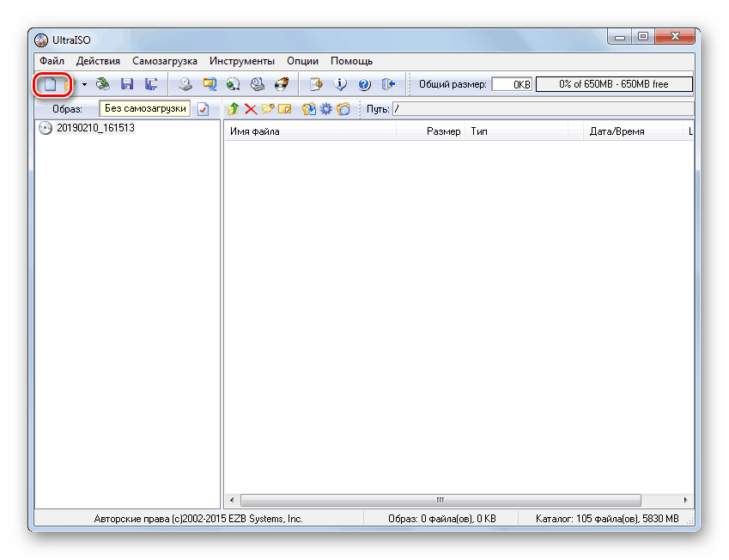
Task: Open the Инструменты menu
Action: (242, 61)
